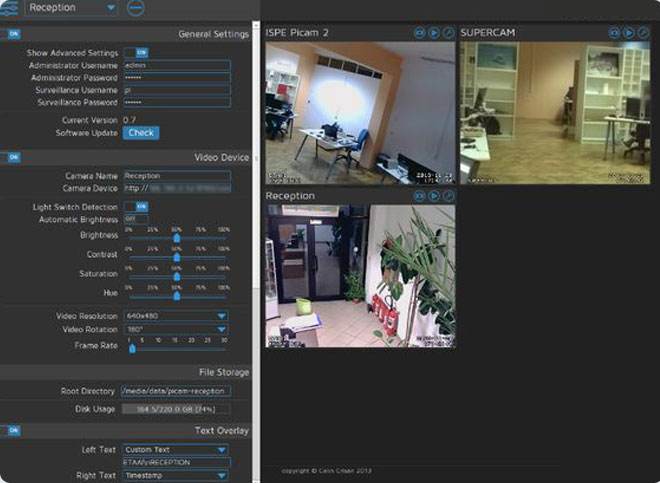The width and height of the screenshot is (660, 483).
Task: Click the play icon for ISPE Picam 2
Action: pos(433,33)
